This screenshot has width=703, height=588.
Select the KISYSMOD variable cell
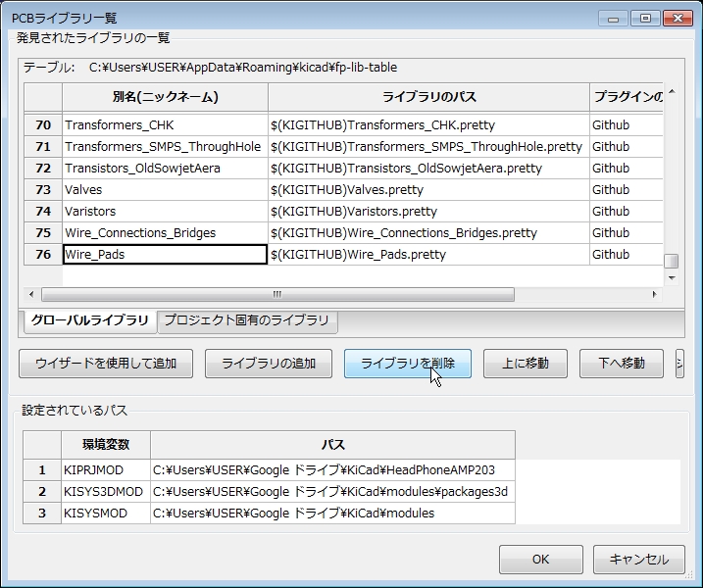(x=106, y=514)
